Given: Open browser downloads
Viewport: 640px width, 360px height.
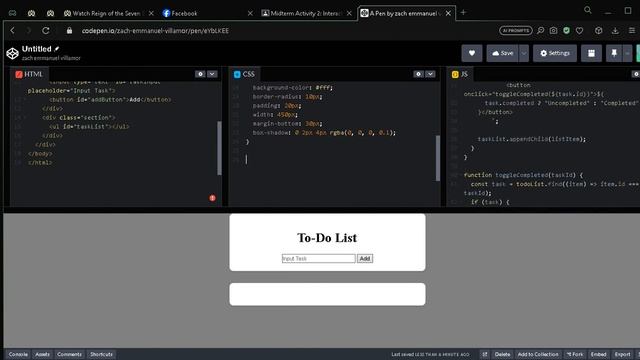Looking at the screenshot, I should point(615,31).
